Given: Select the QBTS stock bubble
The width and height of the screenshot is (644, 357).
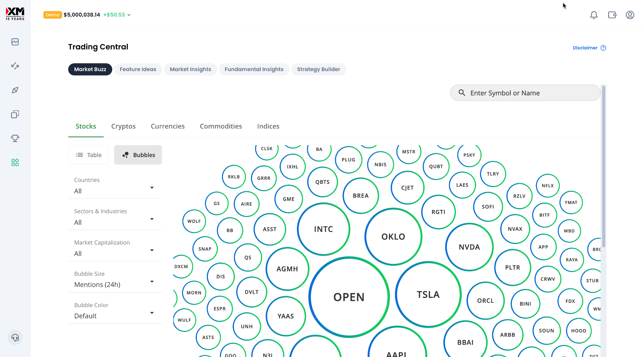Looking at the screenshot, I should (x=323, y=182).
